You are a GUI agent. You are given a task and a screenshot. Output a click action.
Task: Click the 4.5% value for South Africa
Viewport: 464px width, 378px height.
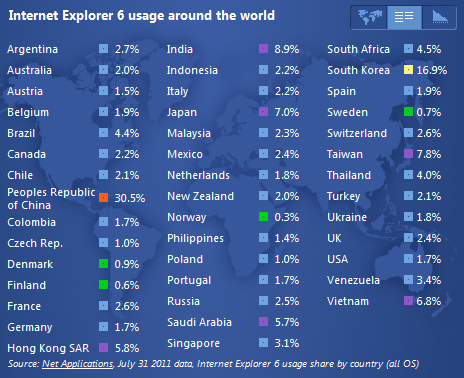[429, 49]
